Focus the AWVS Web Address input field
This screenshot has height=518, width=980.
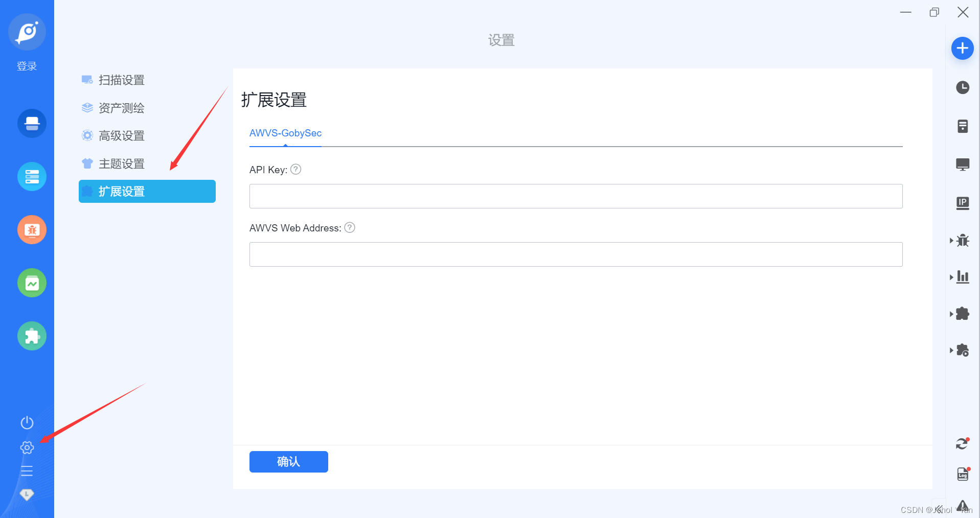pos(576,254)
